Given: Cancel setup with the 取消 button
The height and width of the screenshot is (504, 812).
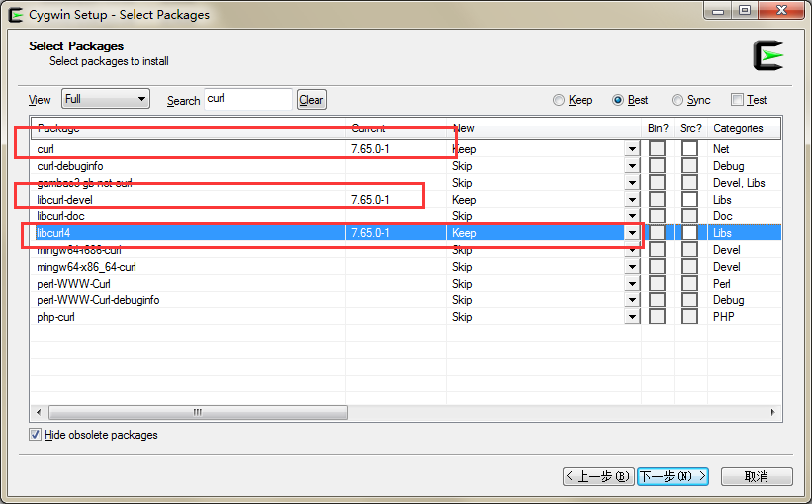Looking at the screenshot, I should 757,476.
